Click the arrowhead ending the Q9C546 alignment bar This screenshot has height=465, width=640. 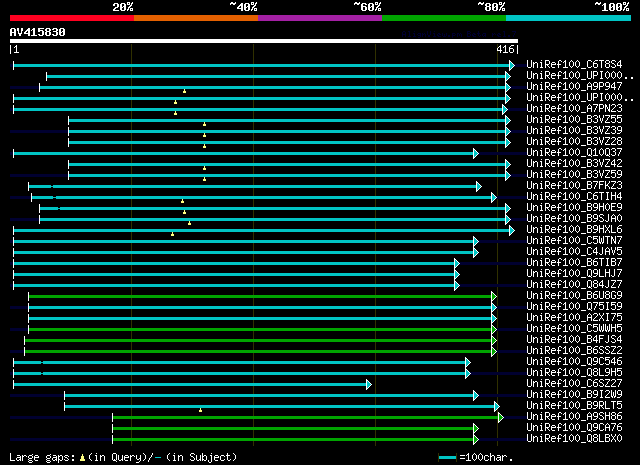click(x=468, y=363)
